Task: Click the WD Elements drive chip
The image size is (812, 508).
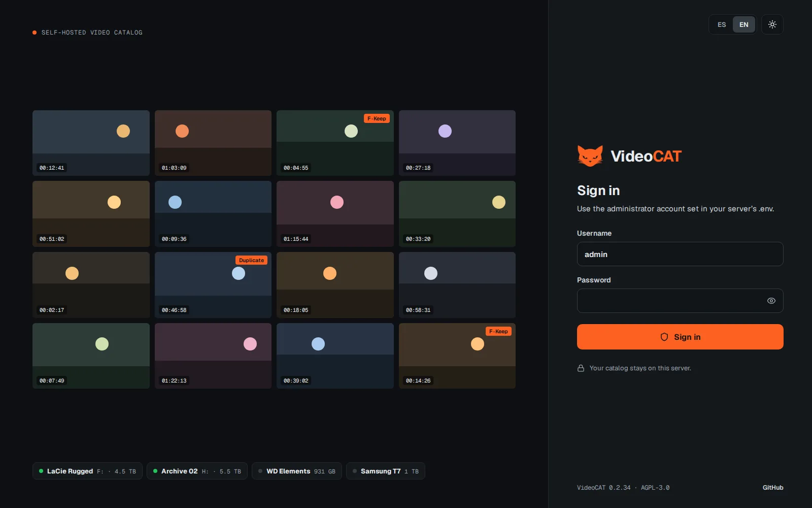Action: tap(297, 471)
